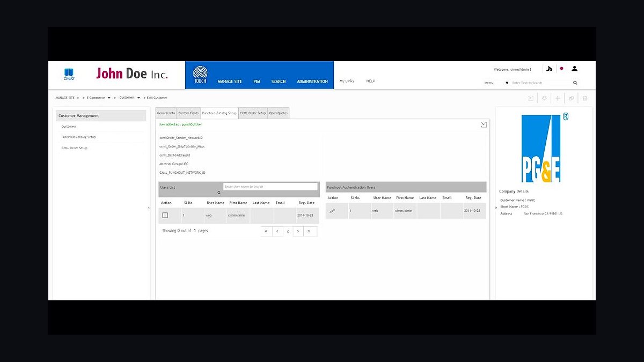Click the Users List search magnifier icon
This screenshot has height=362, width=644.
click(219, 193)
